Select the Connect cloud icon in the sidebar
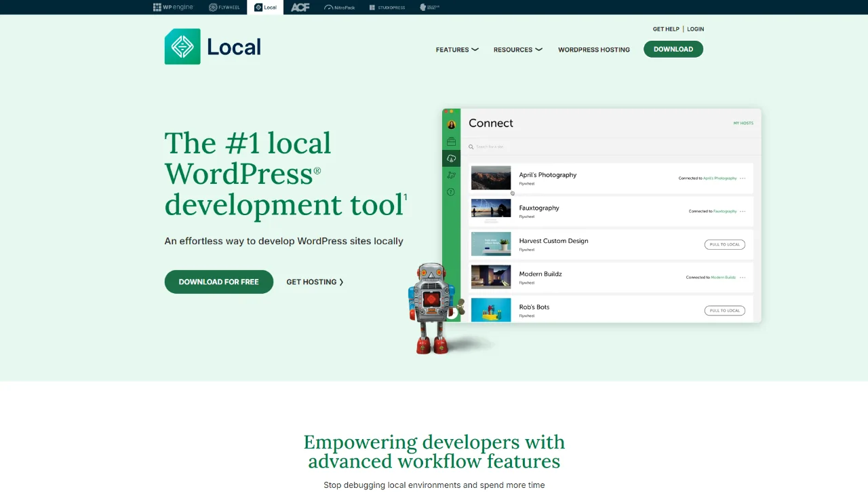868x492 pixels. click(x=452, y=158)
